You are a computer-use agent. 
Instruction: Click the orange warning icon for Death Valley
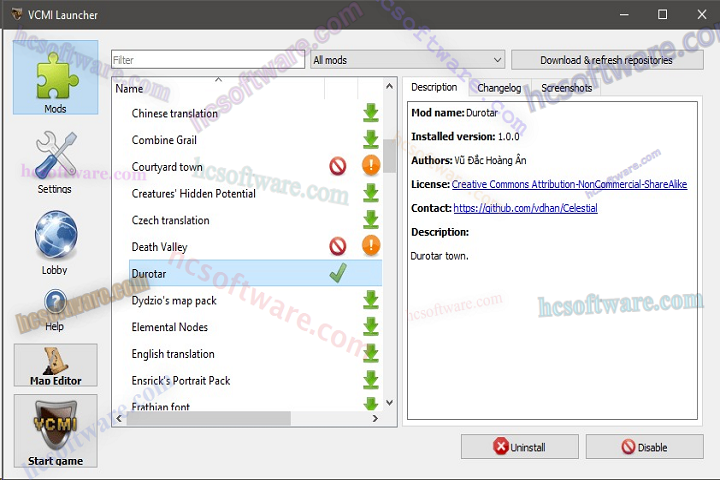[x=371, y=245]
